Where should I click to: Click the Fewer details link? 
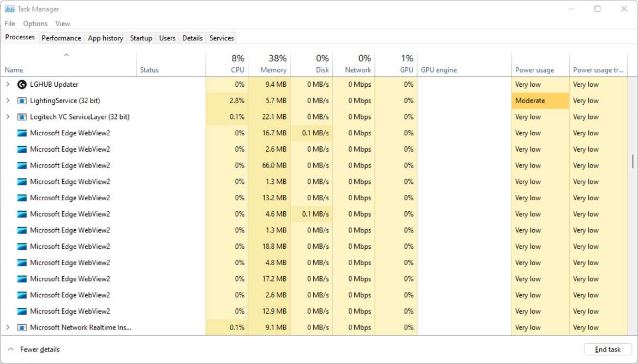[x=39, y=349]
